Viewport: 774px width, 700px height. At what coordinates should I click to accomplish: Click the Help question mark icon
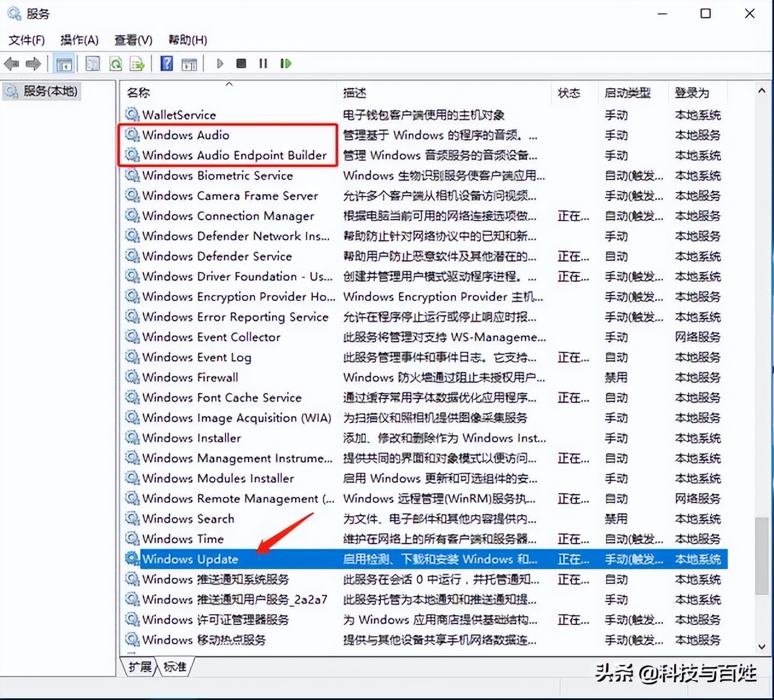166,63
